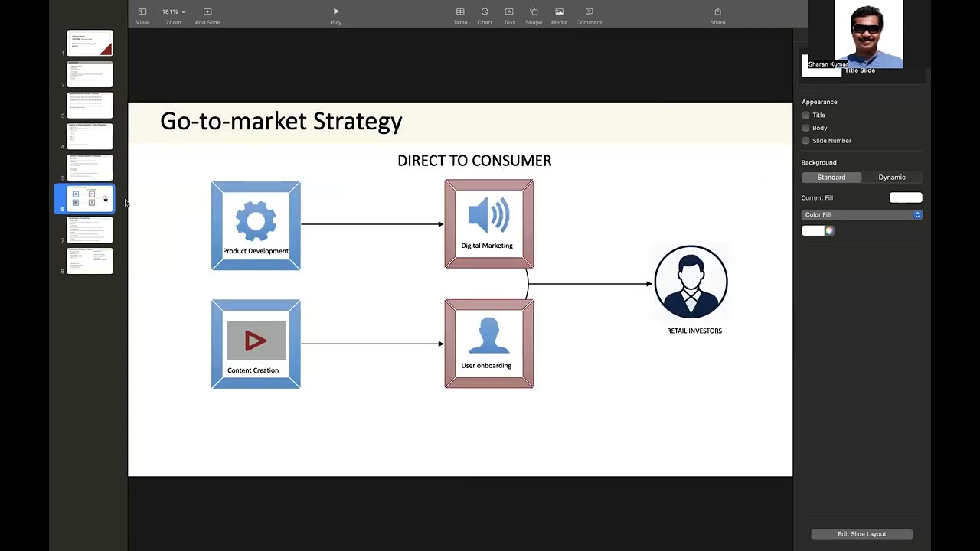Click the RETAIL INVESTORS label

[x=694, y=331]
